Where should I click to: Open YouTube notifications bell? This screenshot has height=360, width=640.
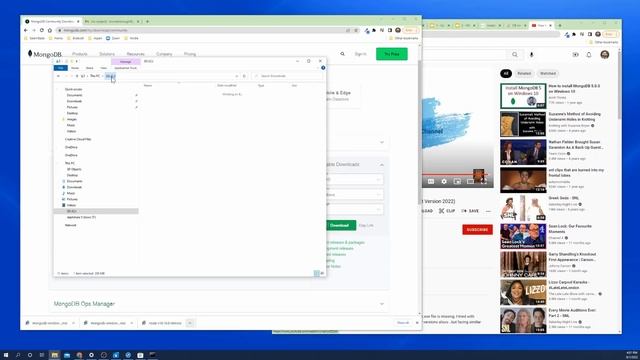click(x=589, y=54)
